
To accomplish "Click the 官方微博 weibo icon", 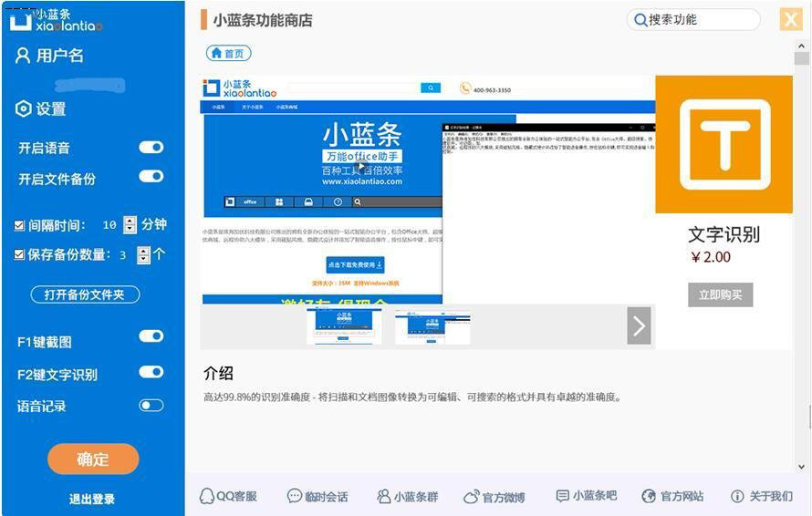I will click(471, 497).
